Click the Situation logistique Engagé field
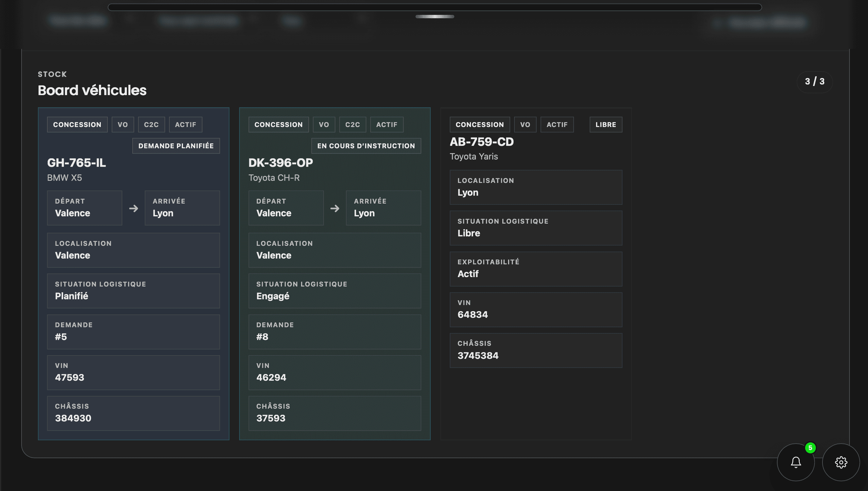868x491 pixels. point(334,291)
